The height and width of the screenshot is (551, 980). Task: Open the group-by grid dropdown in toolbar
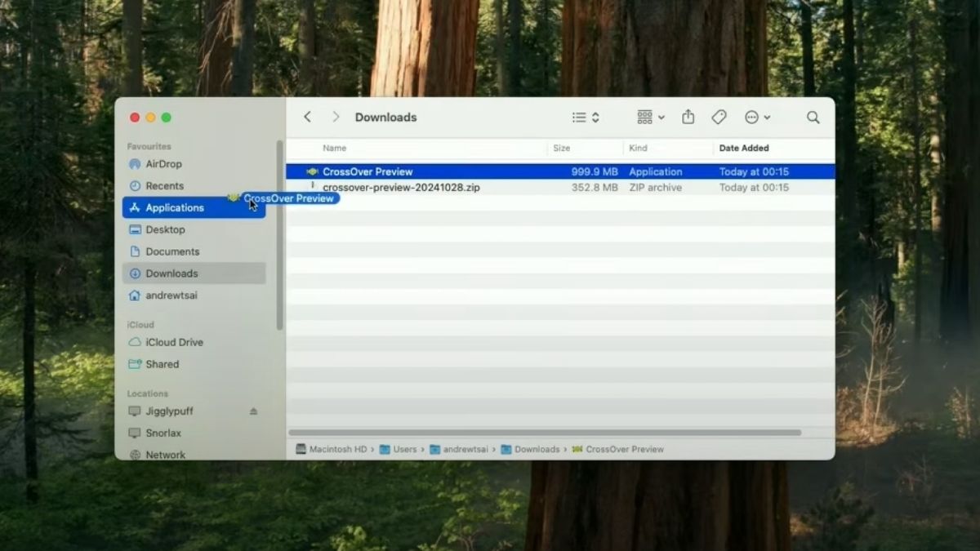tap(651, 118)
